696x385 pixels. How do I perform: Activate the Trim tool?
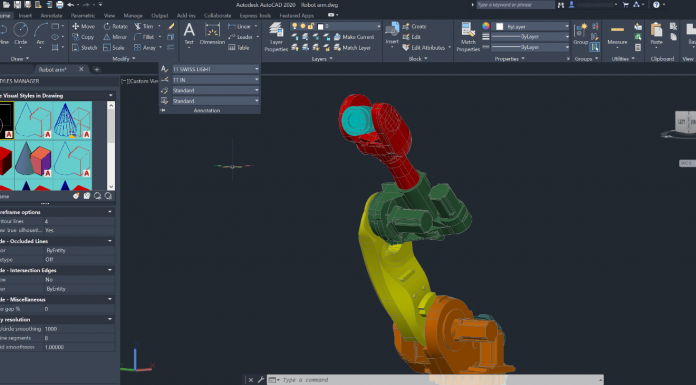tap(144, 26)
